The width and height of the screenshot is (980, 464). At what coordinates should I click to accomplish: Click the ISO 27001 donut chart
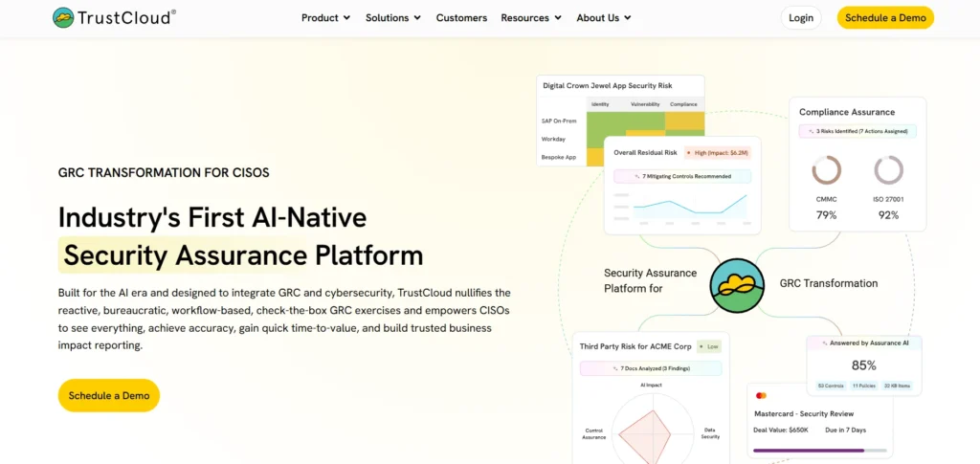pos(888,170)
